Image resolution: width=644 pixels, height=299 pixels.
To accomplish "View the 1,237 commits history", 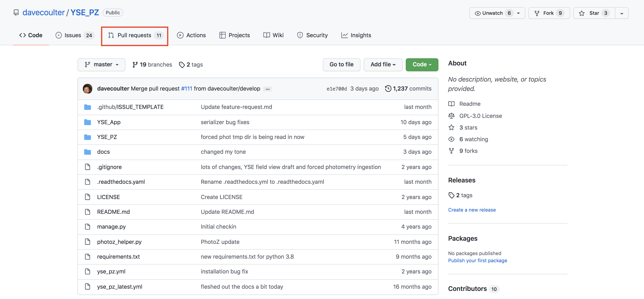I will (408, 89).
